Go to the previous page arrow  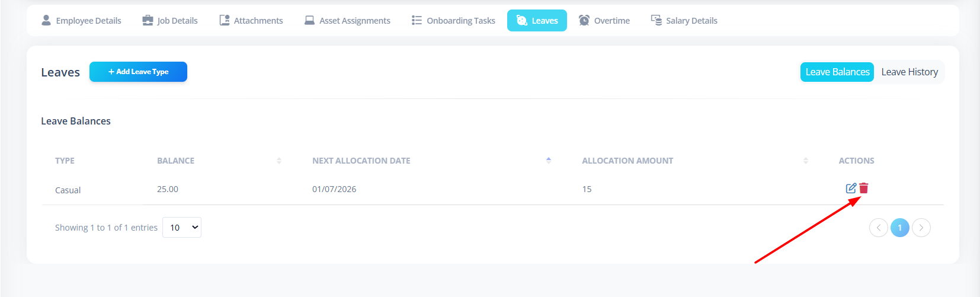(x=879, y=228)
